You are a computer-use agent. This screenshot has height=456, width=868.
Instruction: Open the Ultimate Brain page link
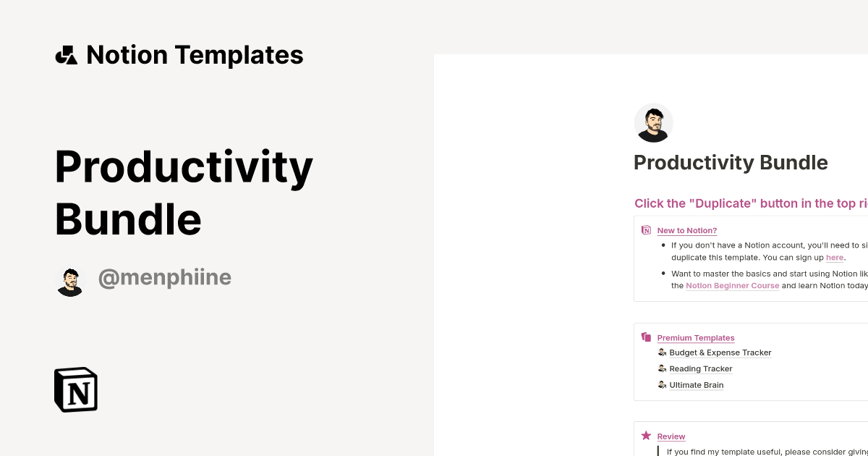[697, 385]
